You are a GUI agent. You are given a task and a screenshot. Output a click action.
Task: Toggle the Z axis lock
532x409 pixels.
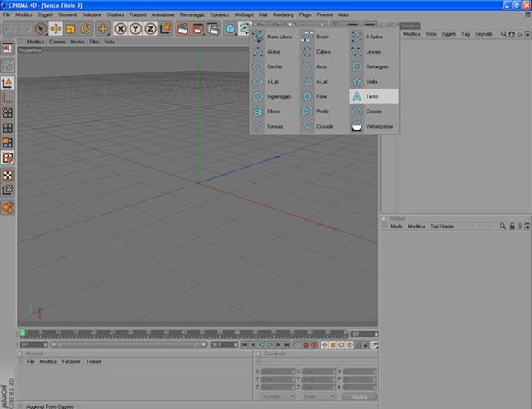tap(150, 29)
